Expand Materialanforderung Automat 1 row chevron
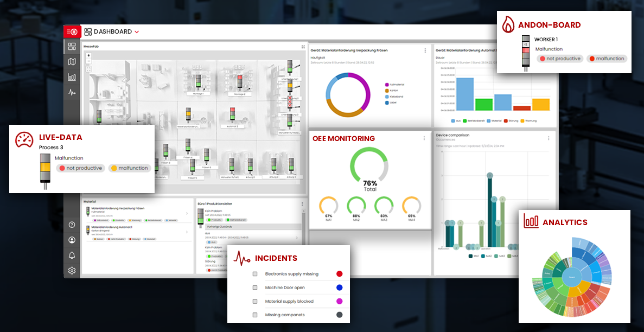The height and width of the screenshot is (332, 644). 187,232
